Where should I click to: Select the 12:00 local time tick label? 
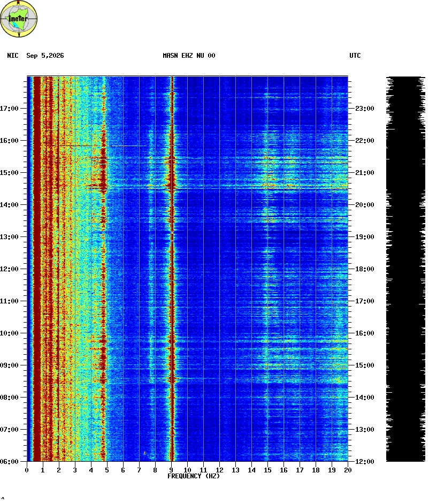(x=9, y=269)
